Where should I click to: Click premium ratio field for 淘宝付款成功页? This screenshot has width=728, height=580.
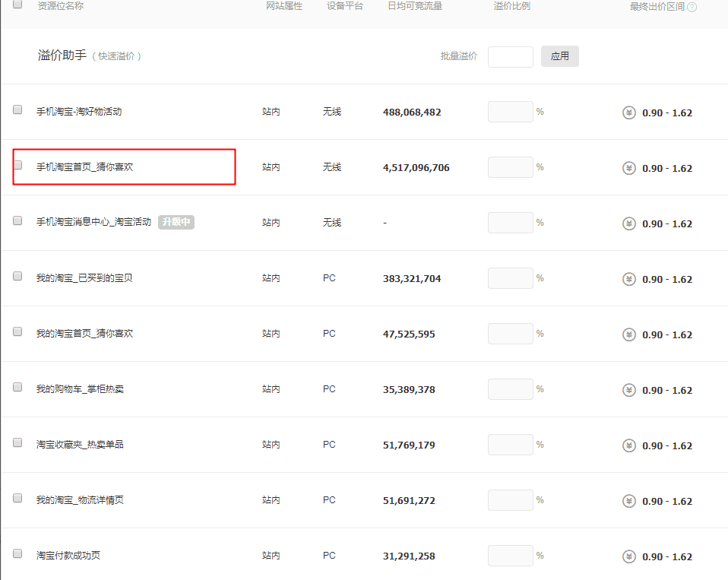[510, 556]
